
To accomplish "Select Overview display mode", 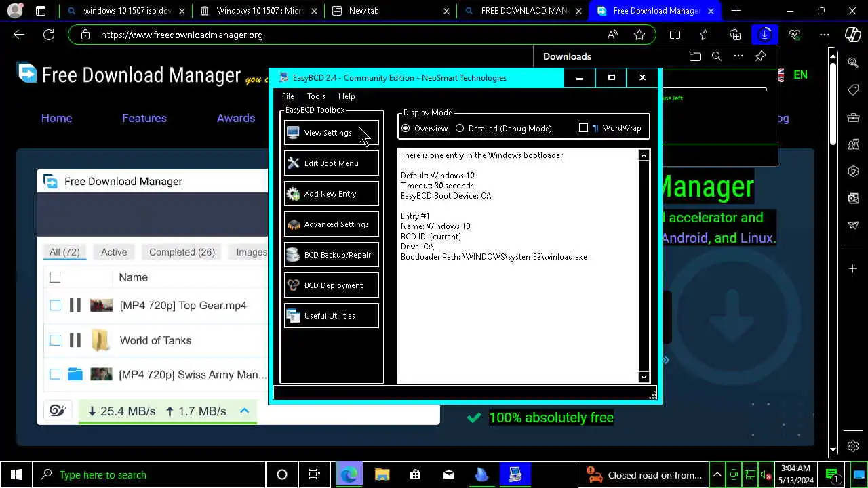I will (x=425, y=128).
